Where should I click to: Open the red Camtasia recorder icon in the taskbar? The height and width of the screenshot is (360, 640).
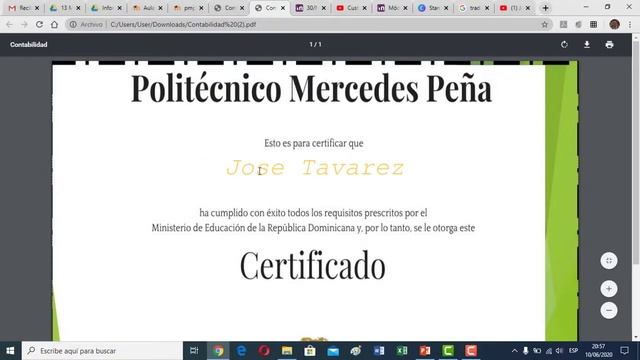471,351
